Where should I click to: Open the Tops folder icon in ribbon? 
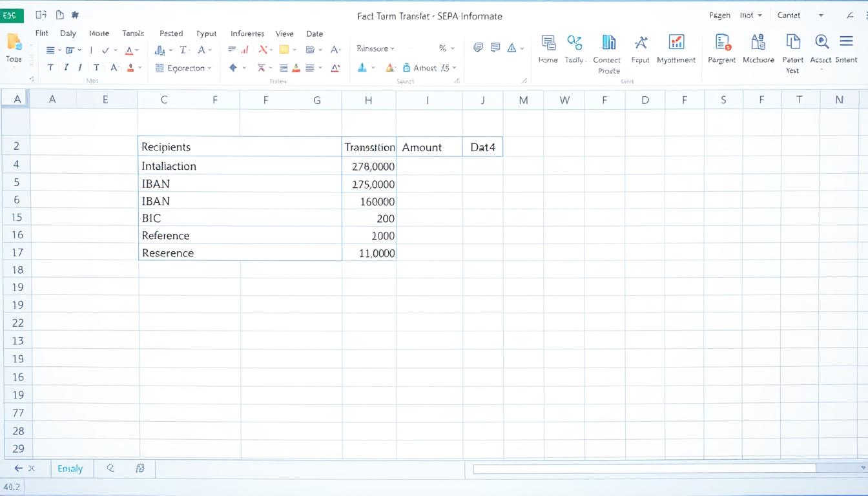pyautogui.click(x=14, y=42)
